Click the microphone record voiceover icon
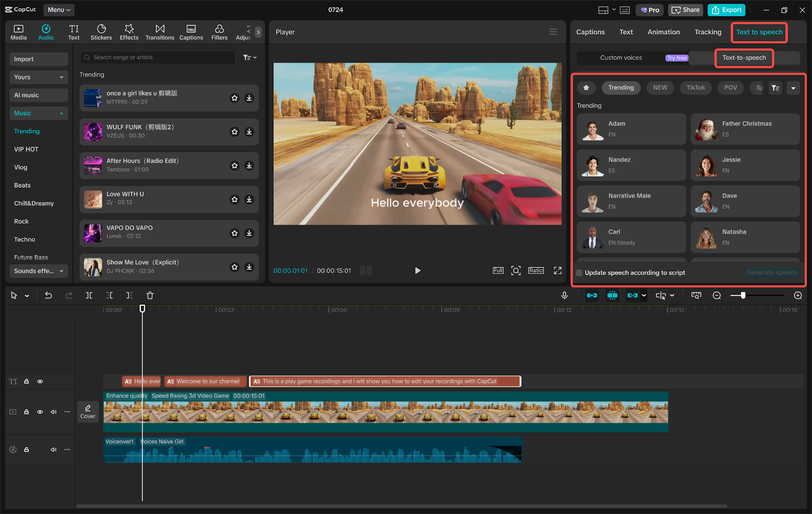 click(564, 295)
